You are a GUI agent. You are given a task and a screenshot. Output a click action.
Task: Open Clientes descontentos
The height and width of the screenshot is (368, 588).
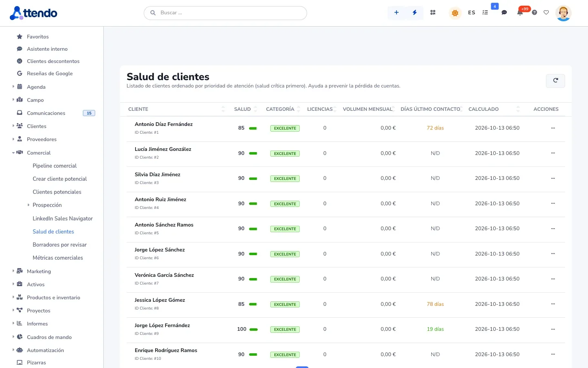point(53,61)
